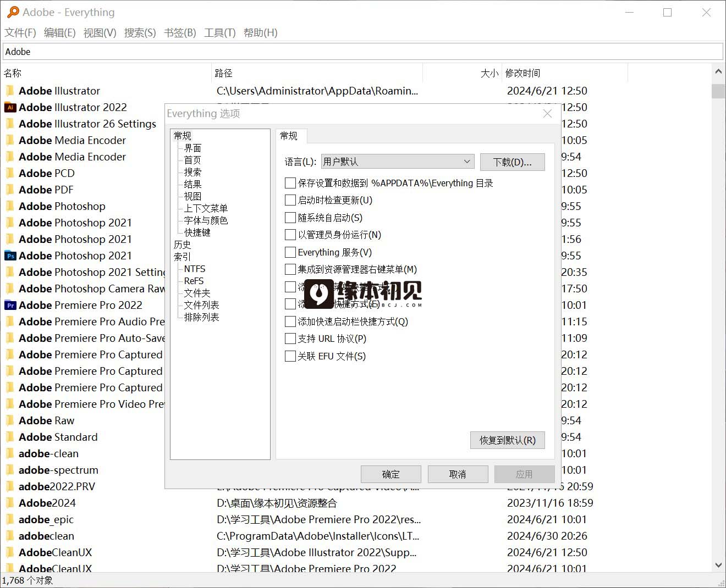726x588 pixels.
Task: Click the search box containing Adobe
Action: [363, 52]
